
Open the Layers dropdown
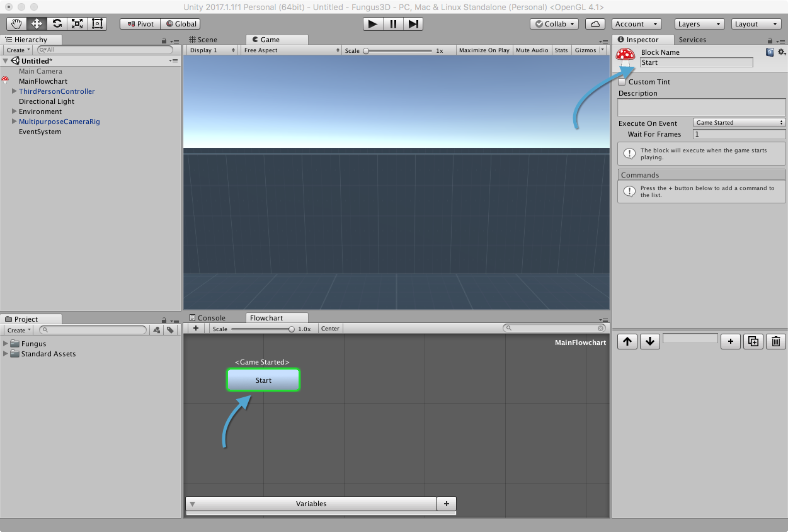click(700, 24)
